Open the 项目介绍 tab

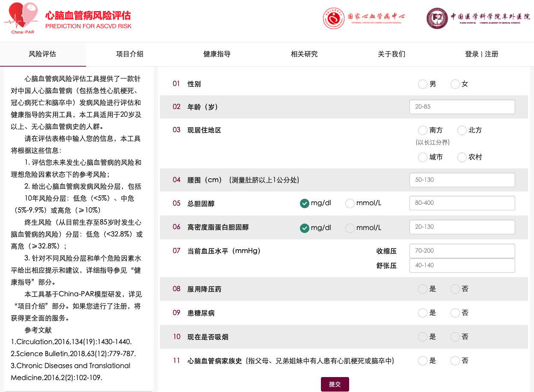(130, 54)
